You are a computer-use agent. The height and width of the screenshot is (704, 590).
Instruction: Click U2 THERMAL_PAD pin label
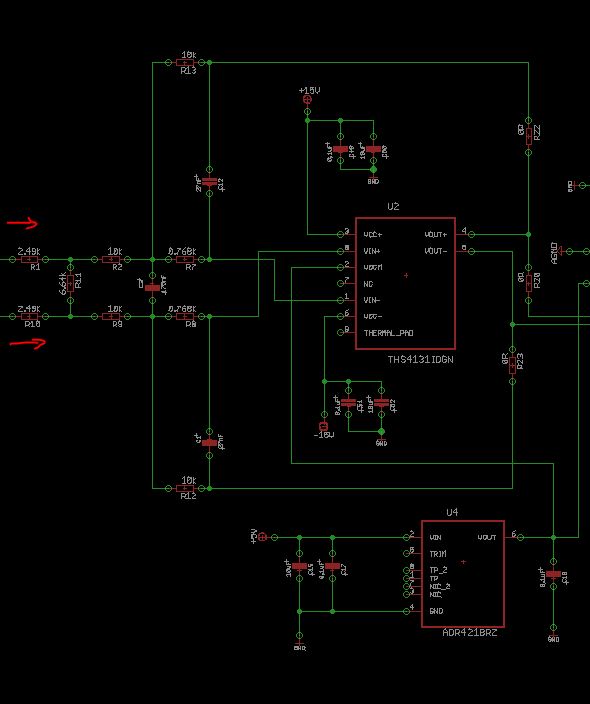388,333
